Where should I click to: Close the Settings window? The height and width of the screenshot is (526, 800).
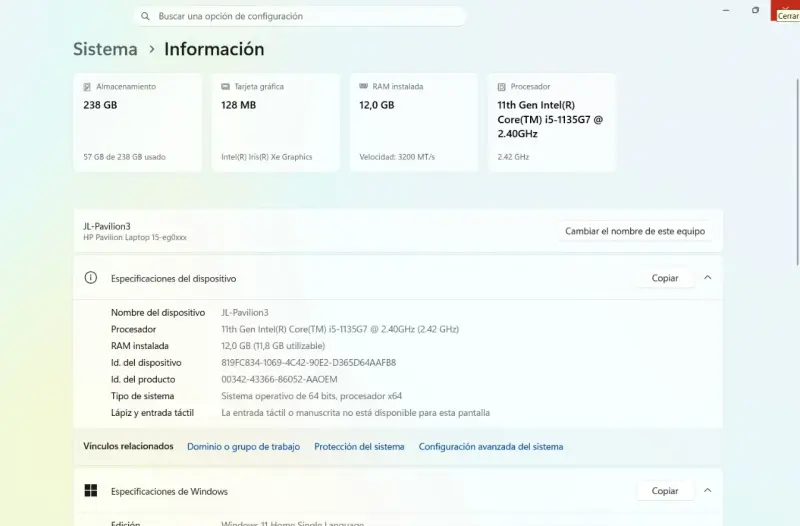[785, 10]
